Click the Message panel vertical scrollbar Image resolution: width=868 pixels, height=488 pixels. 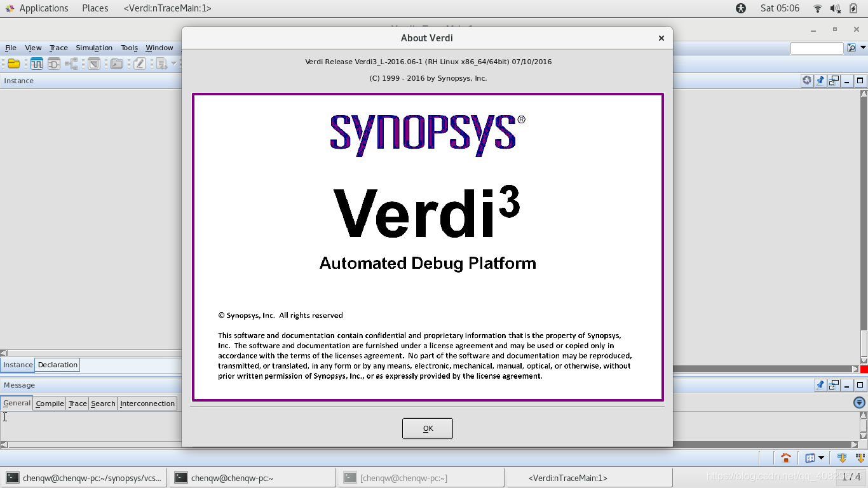(x=864, y=426)
